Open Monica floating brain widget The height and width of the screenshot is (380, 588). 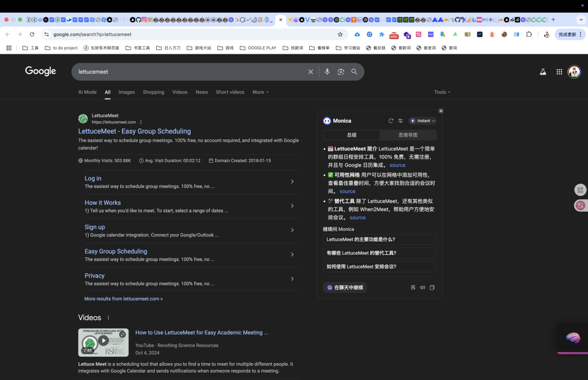point(573,338)
